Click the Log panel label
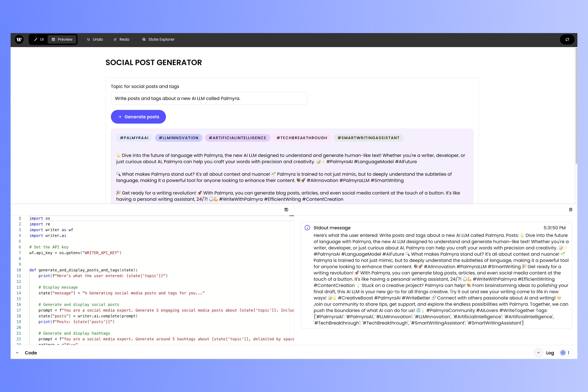The image size is (588, 392). 550,353
